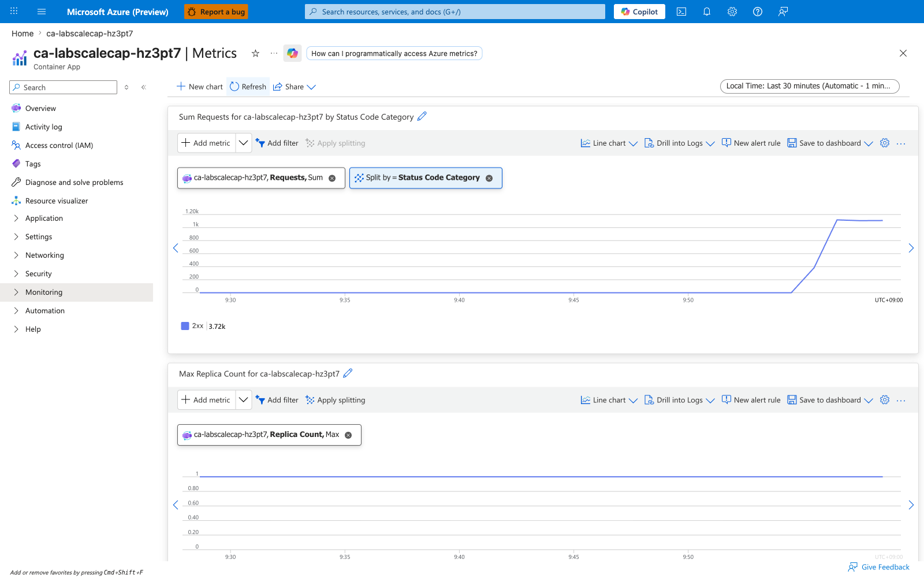
Task: Edit the Max Replica Count chart title pencil
Action: point(348,373)
